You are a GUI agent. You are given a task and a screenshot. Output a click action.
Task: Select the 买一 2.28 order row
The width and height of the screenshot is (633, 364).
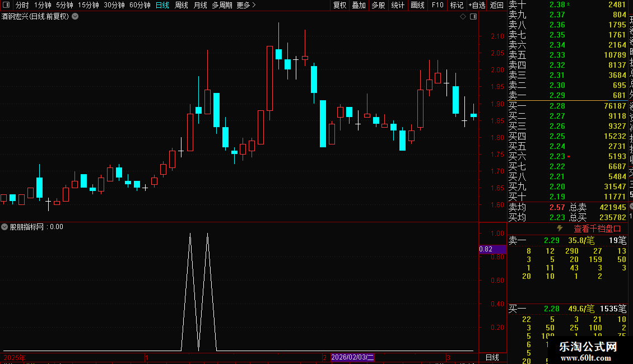click(567, 106)
